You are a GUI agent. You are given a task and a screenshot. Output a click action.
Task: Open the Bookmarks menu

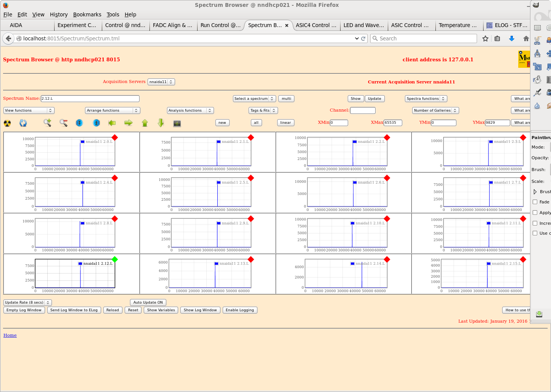tap(87, 14)
